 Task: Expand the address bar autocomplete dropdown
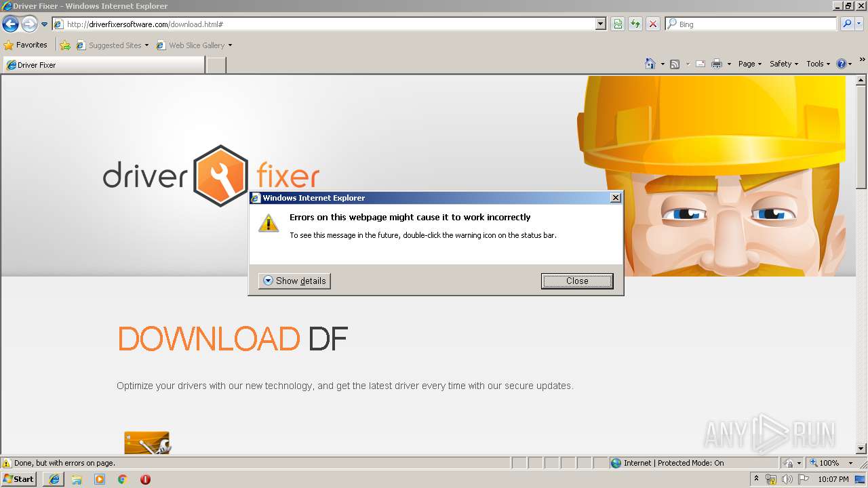click(x=600, y=24)
